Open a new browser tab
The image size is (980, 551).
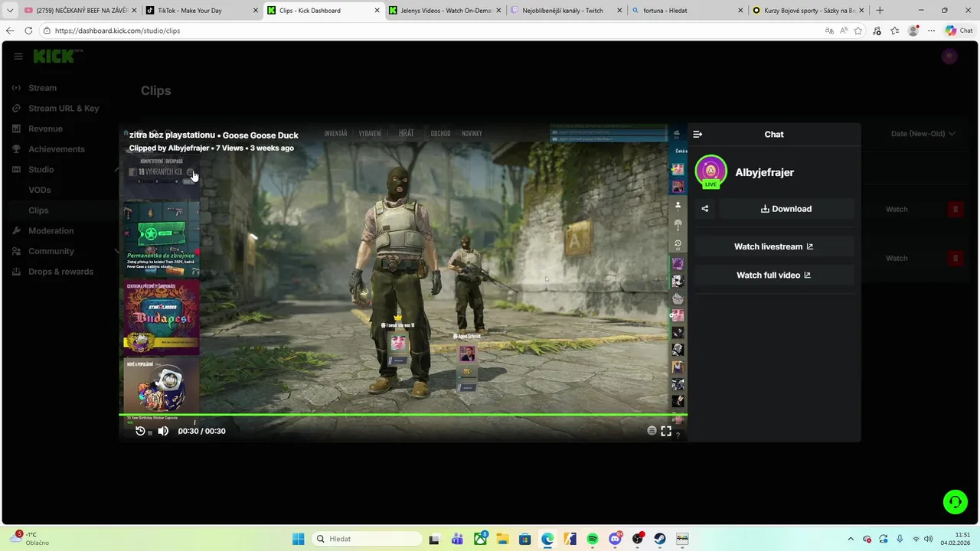pyautogui.click(x=880, y=11)
